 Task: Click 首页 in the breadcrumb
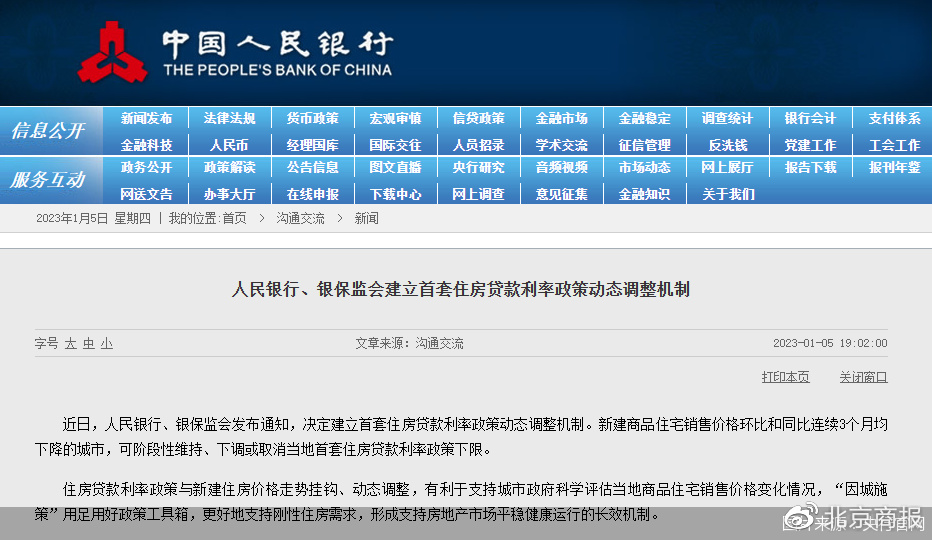pos(234,218)
